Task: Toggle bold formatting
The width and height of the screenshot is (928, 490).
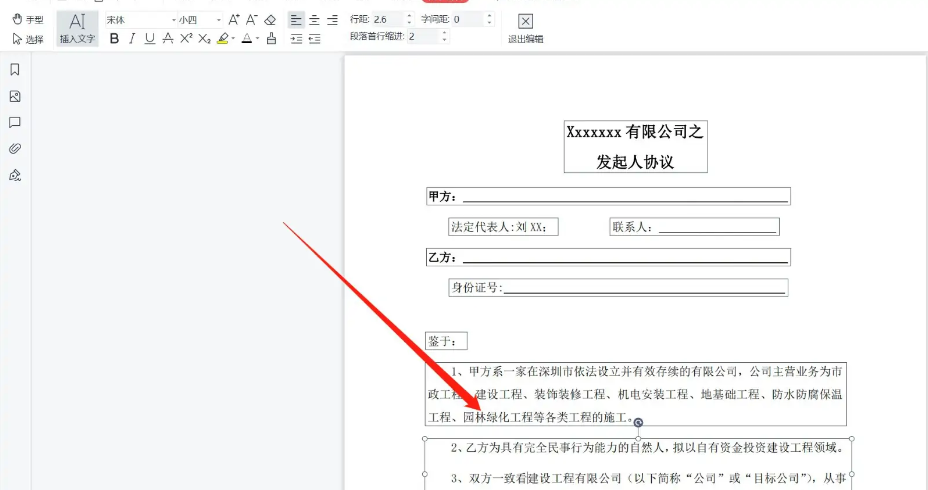Action: click(x=114, y=38)
